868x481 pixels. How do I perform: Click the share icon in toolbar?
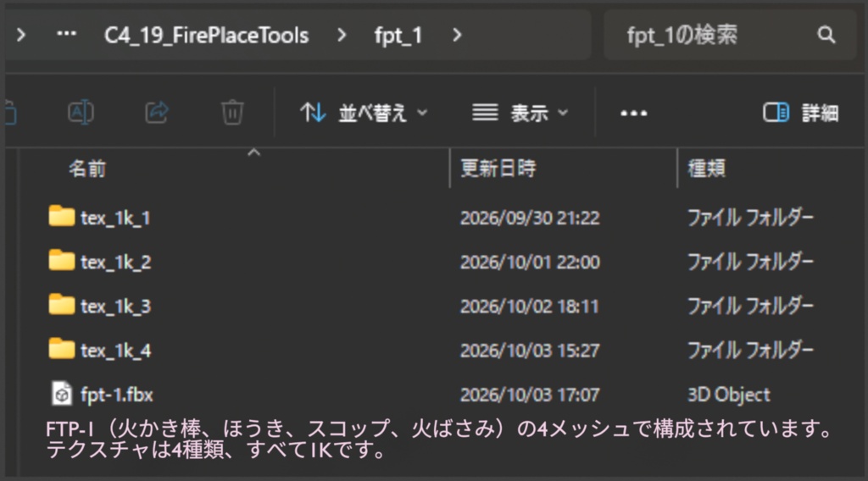pos(157,113)
